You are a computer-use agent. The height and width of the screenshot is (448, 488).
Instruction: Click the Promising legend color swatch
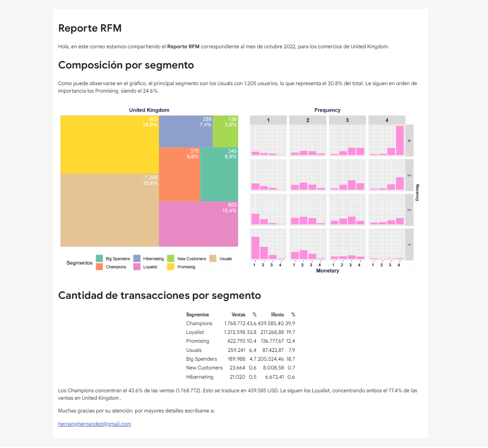click(171, 267)
